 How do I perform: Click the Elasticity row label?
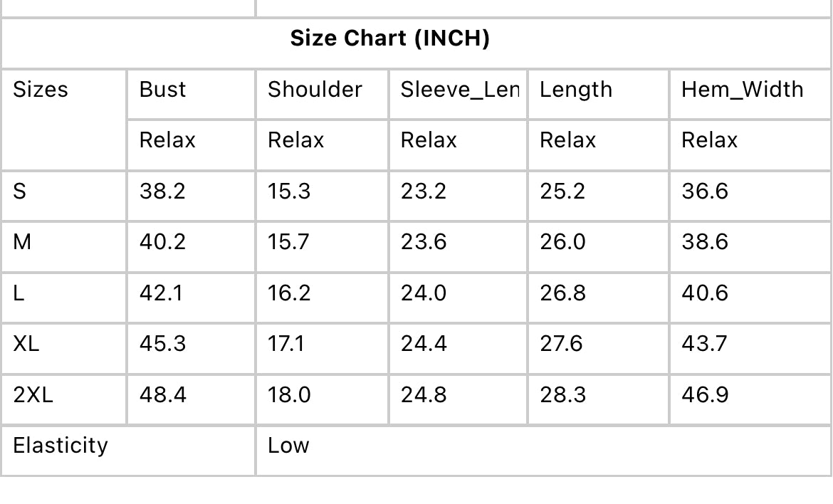[61, 446]
